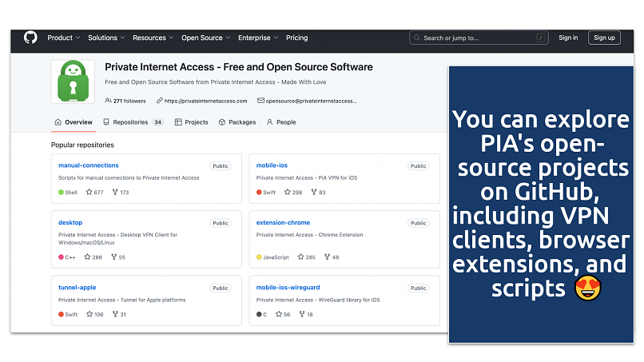This screenshot has height=362, width=644.
Task: Click the Repositories count badge 34
Action: pos(157,122)
